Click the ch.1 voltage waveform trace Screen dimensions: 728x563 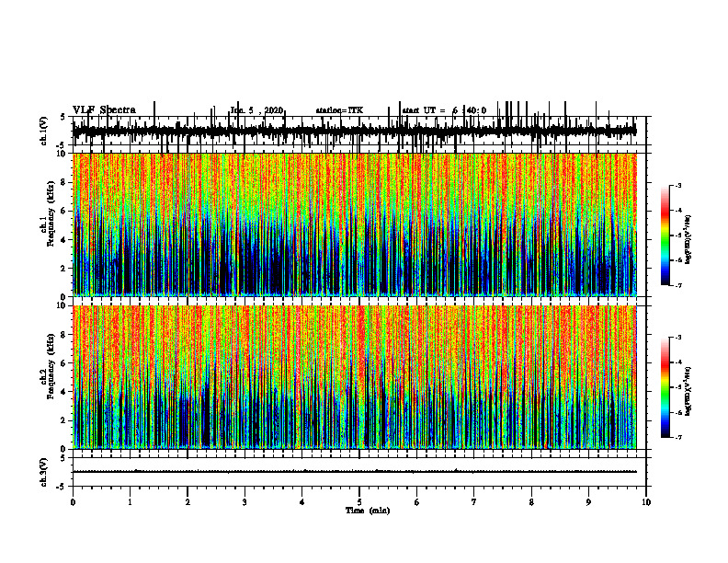[354, 131]
